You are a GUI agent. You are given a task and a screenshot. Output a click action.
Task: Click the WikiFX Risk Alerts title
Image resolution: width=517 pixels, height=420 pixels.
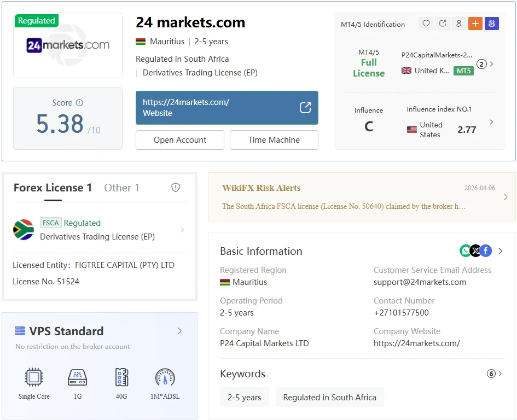261,188
